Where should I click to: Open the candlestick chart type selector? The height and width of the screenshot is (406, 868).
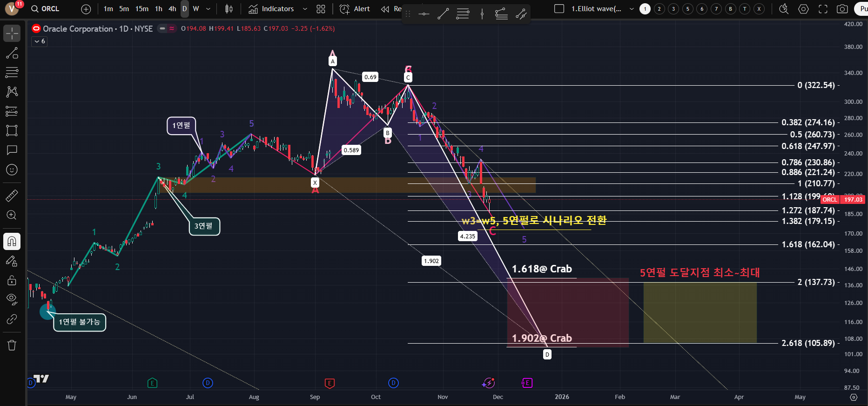(x=229, y=9)
